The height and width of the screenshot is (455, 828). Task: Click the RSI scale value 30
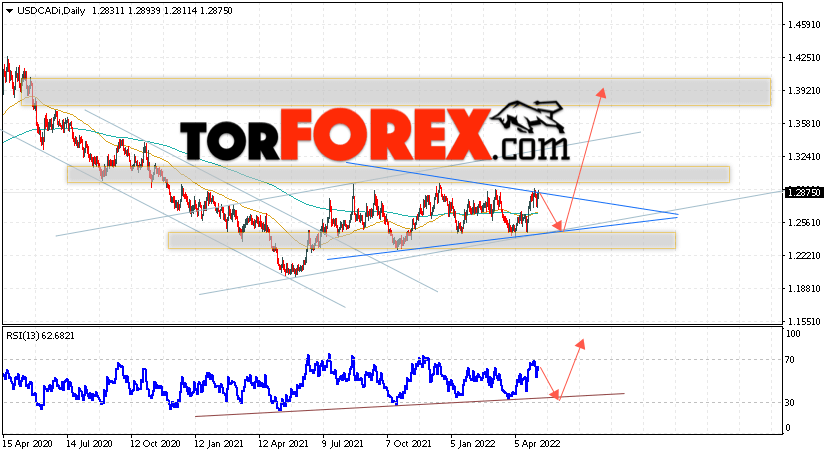pyautogui.click(x=789, y=403)
